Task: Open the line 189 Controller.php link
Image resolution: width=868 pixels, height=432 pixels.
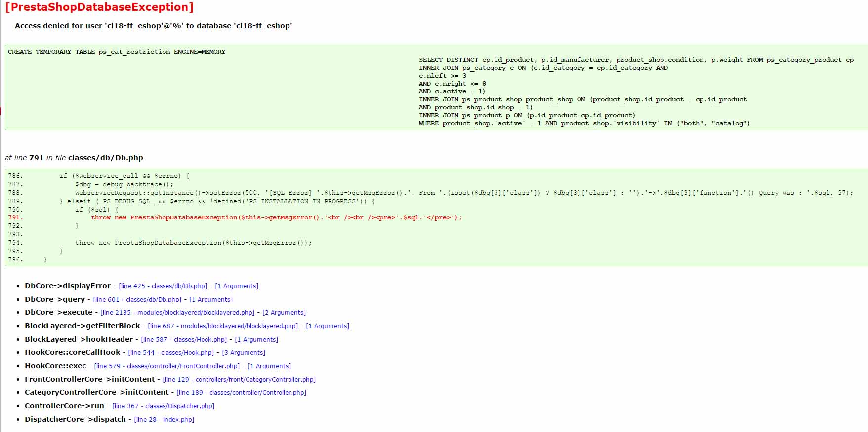Action: (242, 393)
